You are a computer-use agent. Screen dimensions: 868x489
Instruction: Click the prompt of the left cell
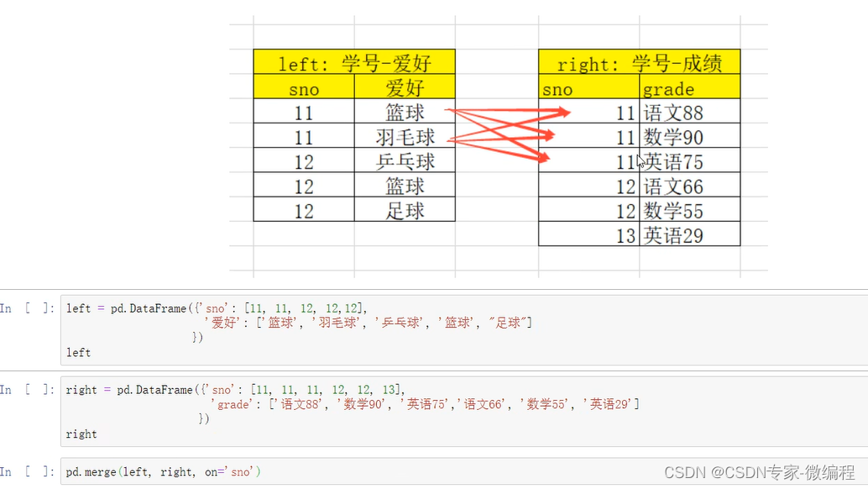(x=27, y=308)
